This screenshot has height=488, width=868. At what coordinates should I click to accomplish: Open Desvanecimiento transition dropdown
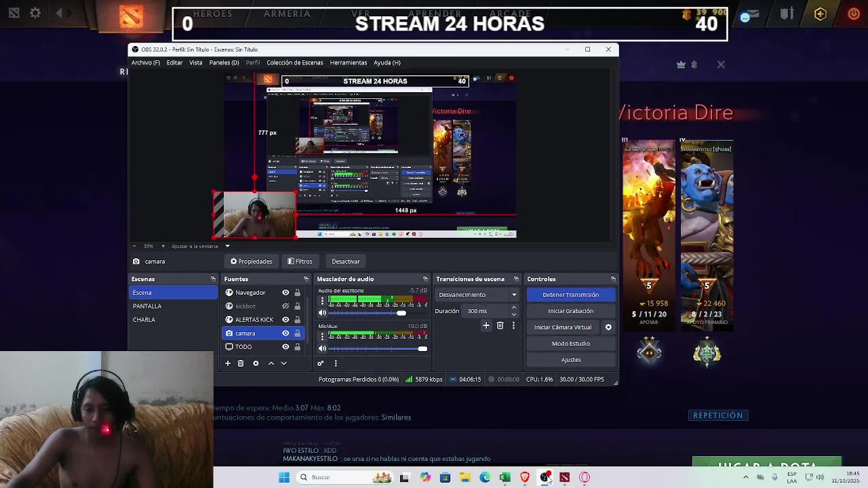pyautogui.click(x=477, y=295)
